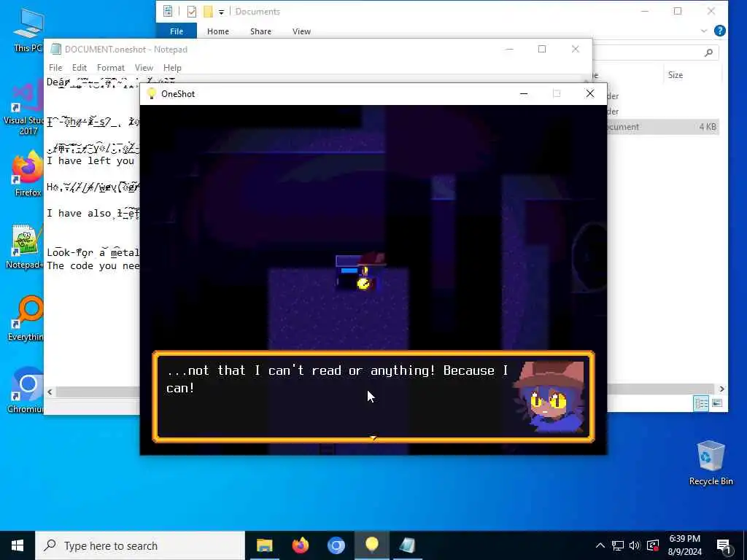Open the View menu in Notepad
747x560 pixels.
point(144,68)
